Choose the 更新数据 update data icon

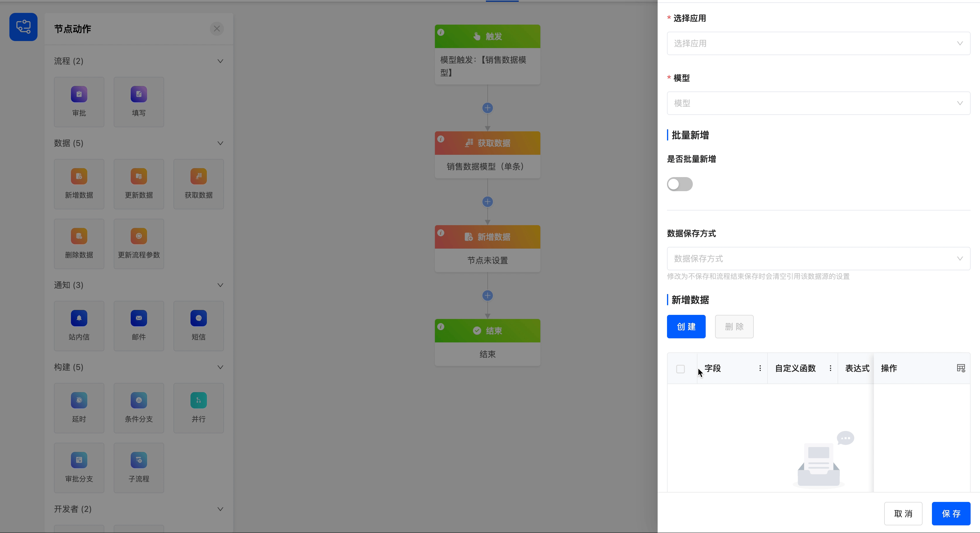point(139,176)
